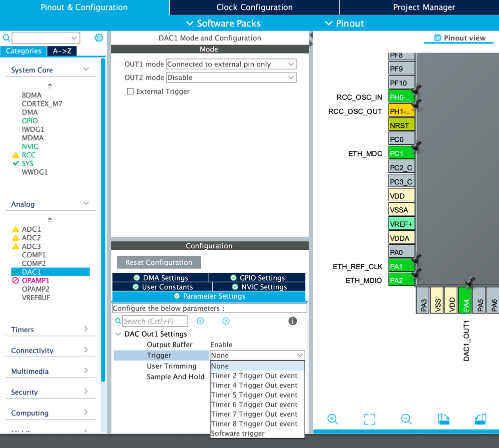Open the User Constants tab
This screenshot has width=499, height=448.
[163, 287]
